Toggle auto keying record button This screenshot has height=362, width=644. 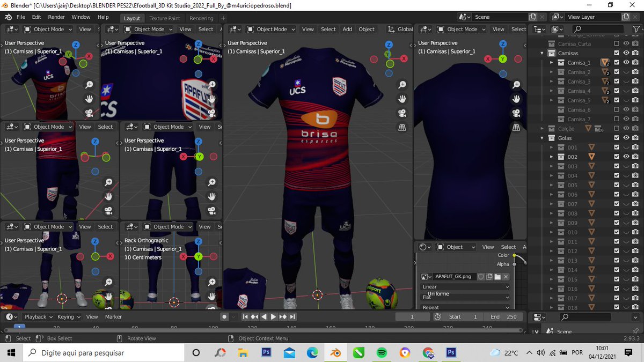coord(225,317)
